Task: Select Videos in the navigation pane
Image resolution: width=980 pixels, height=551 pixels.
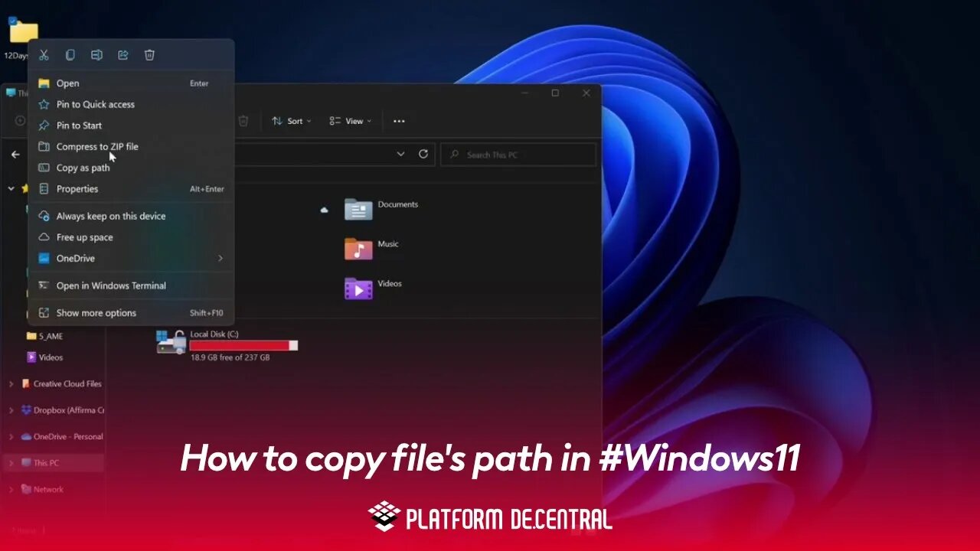Action: tap(45, 357)
